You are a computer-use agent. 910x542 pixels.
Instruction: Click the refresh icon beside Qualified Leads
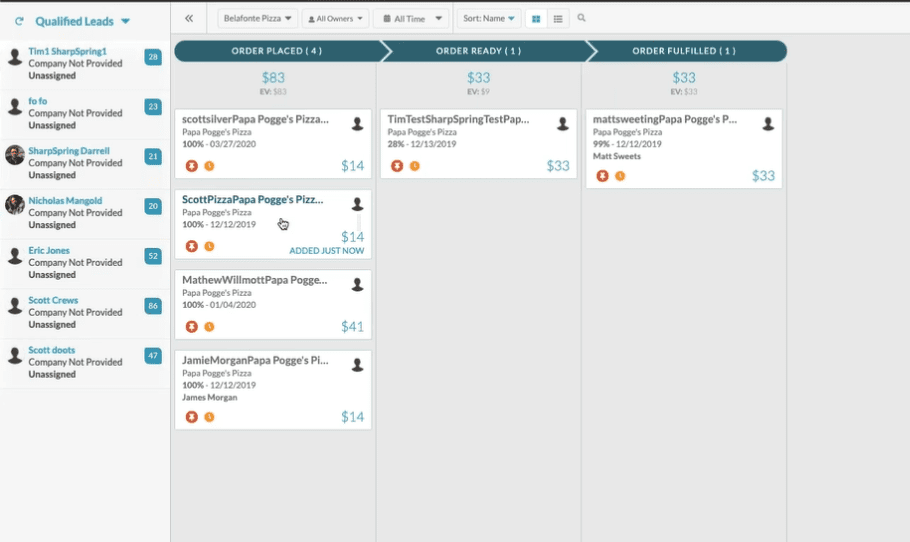(x=19, y=21)
